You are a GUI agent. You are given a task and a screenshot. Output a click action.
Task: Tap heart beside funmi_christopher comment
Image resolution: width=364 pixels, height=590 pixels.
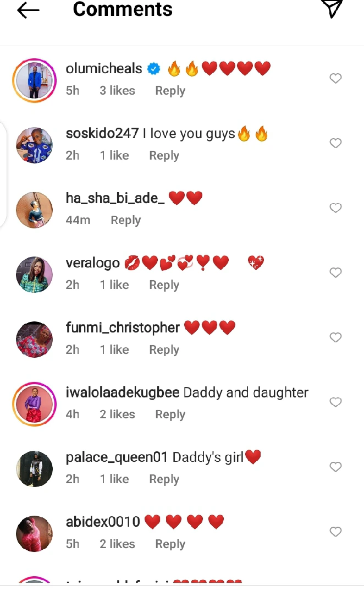click(x=335, y=337)
